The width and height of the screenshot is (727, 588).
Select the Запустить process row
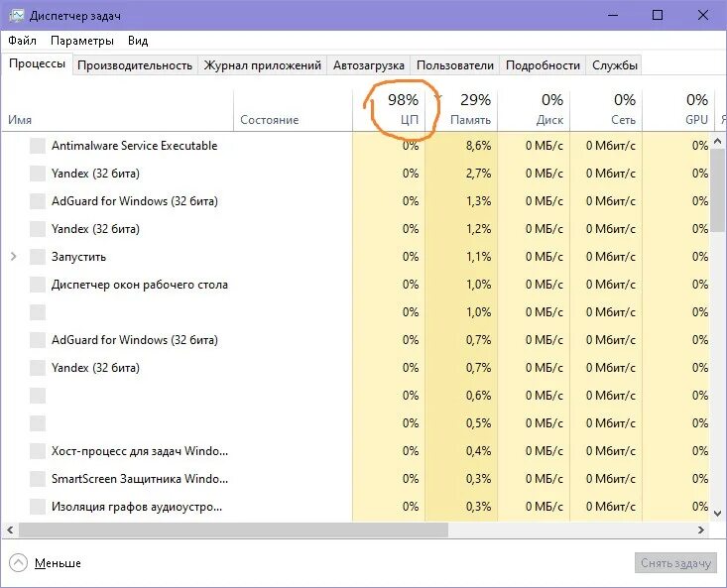point(356,257)
